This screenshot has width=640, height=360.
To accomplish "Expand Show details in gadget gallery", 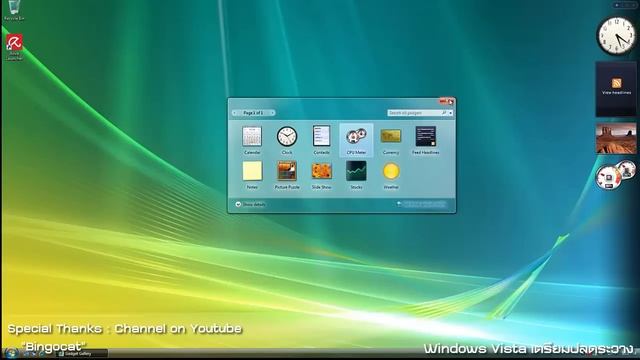I will (x=250, y=204).
